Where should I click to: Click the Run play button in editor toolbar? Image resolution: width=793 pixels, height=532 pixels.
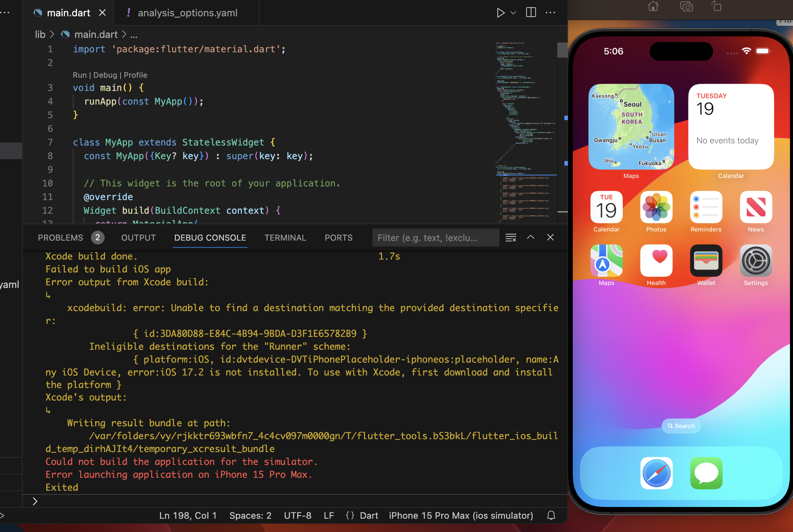coord(500,13)
